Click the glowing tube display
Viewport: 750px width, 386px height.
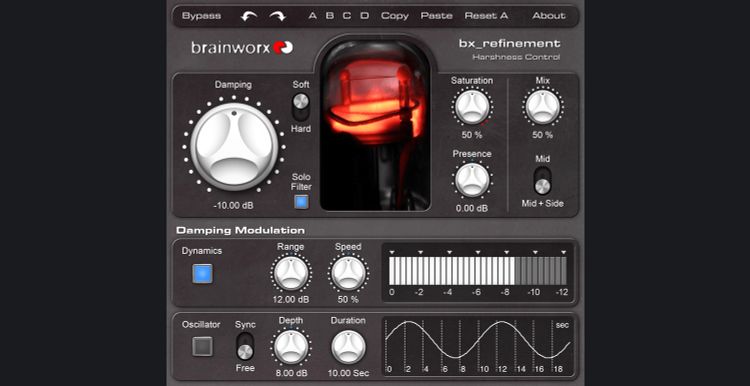(375, 126)
